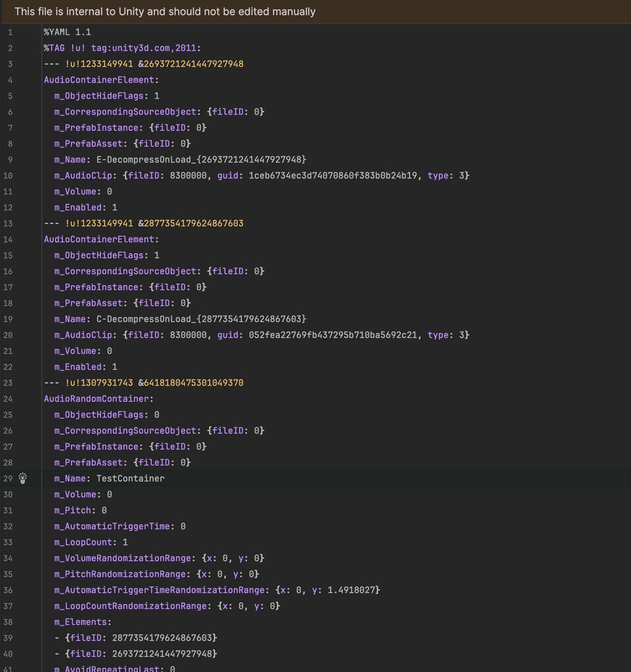This screenshot has width=631, height=672.
Task: Click the m_Elements key
Action: 80,622
